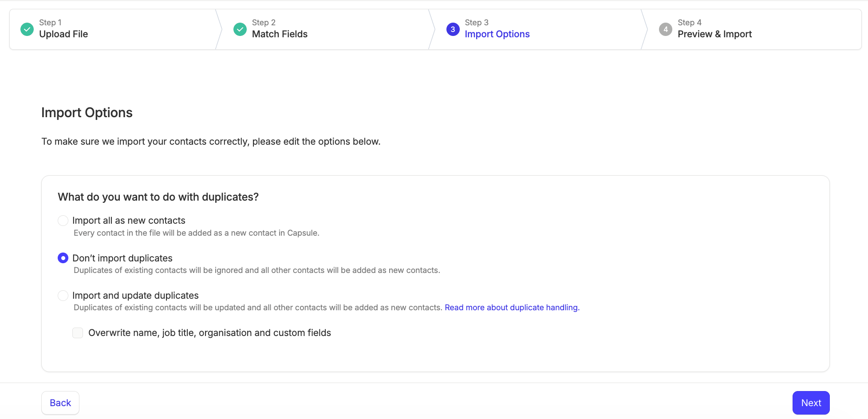This screenshot has height=419, width=868.
Task: Click 'Duplicates of existing contacts will be ignored' text
Action: pyautogui.click(x=257, y=270)
